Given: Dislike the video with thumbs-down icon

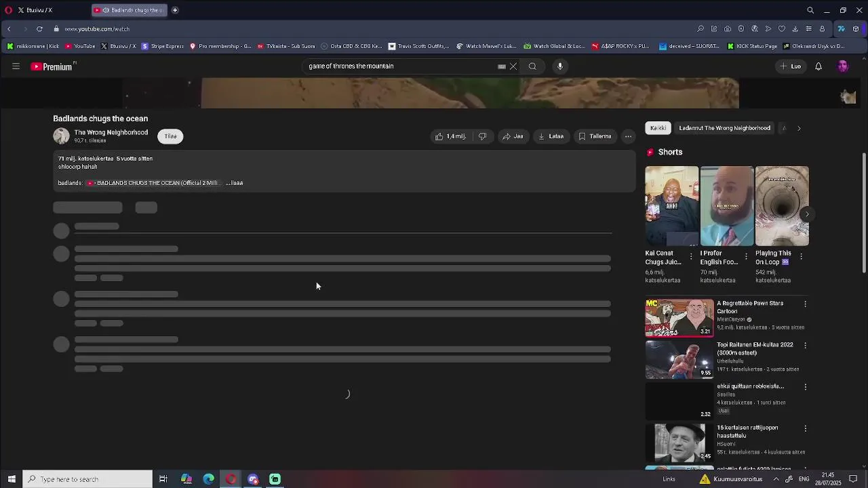Looking at the screenshot, I should pyautogui.click(x=482, y=136).
